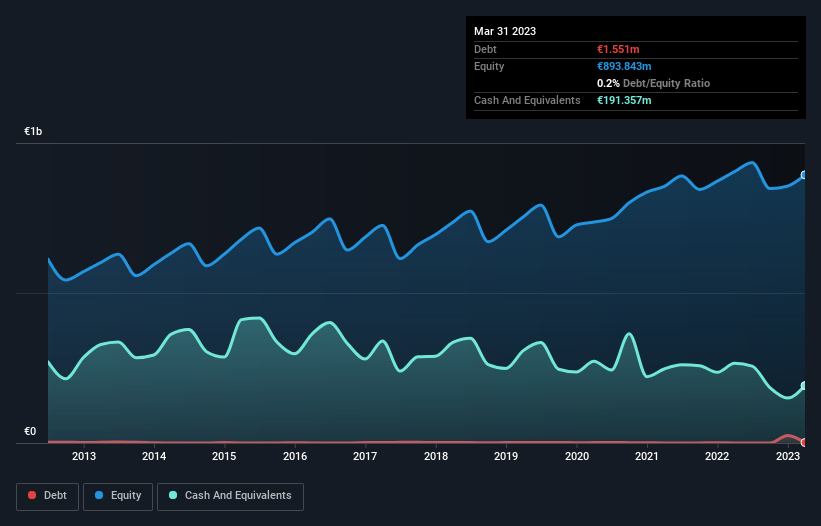Select the 2014 axis label
821x526 pixels.
pyautogui.click(x=154, y=456)
